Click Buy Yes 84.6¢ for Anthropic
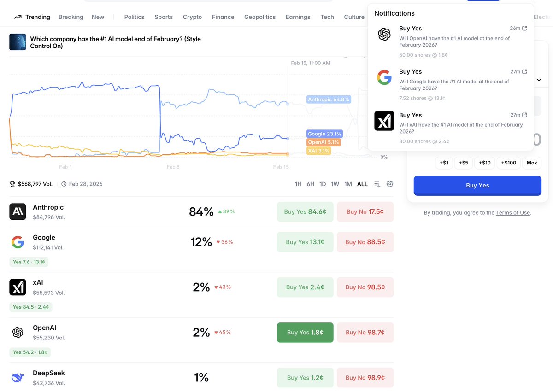Screen dimensions: 553x392 (x=305, y=212)
